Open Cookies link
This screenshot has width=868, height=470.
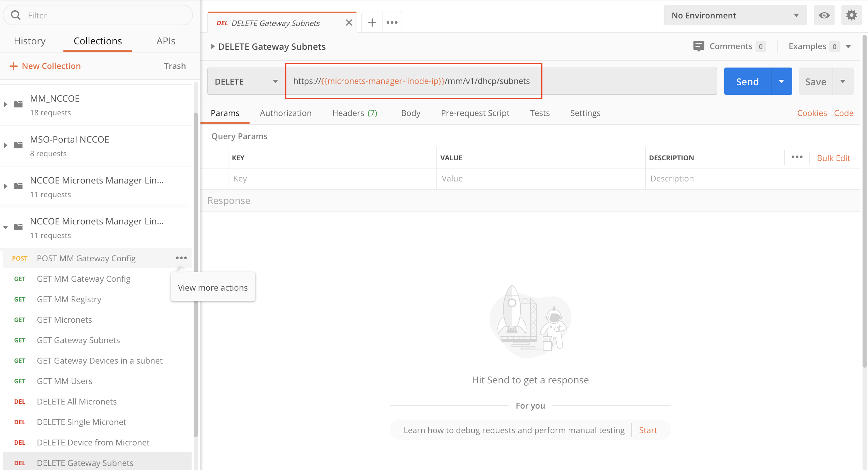click(x=812, y=113)
